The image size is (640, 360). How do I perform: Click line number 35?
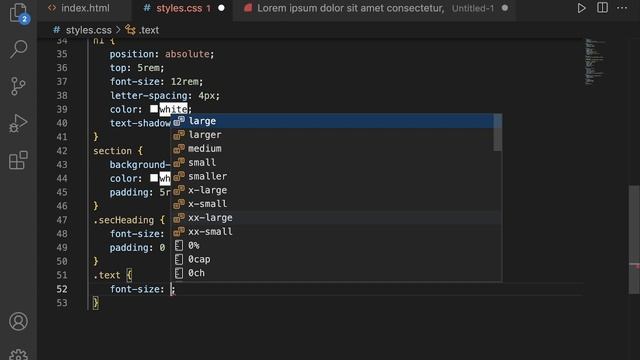click(62, 54)
